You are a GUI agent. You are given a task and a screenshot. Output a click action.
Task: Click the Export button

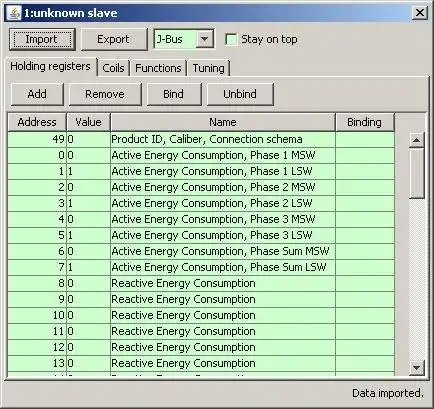(x=113, y=39)
